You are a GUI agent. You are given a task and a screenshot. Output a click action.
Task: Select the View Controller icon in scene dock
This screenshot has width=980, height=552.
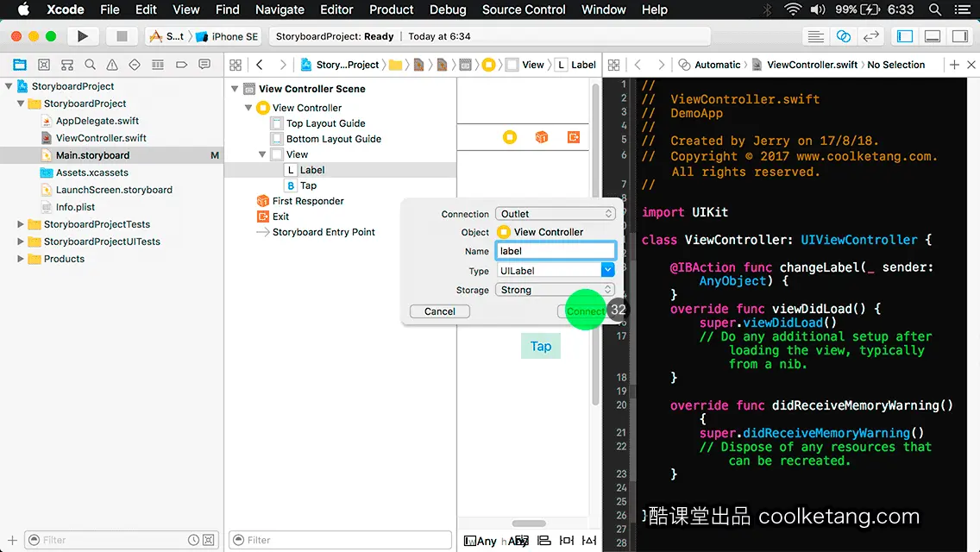pyautogui.click(x=510, y=137)
